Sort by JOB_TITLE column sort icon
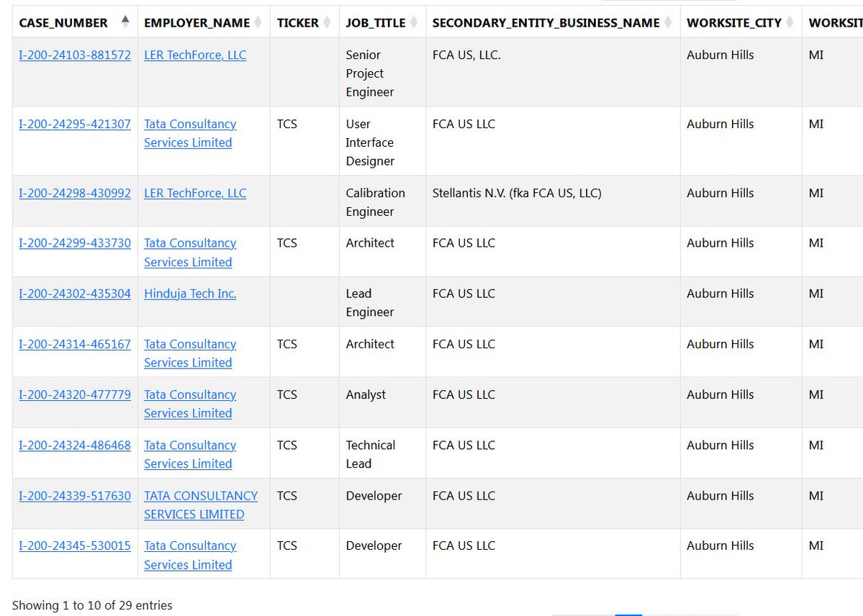 pyautogui.click(x=414, y=22)
